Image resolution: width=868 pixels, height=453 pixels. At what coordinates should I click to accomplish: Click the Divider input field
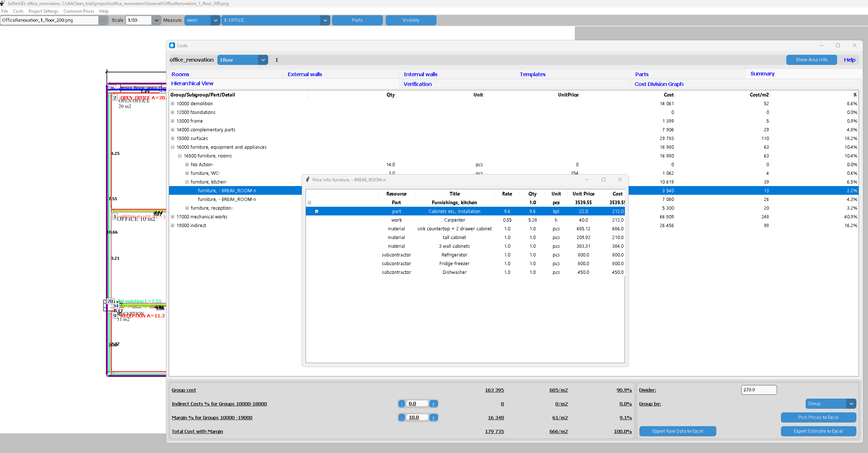click(x=758, y=390)
